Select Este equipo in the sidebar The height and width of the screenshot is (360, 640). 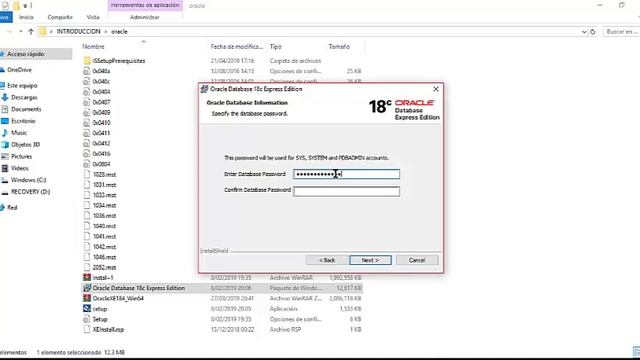(x=22, y=86)
